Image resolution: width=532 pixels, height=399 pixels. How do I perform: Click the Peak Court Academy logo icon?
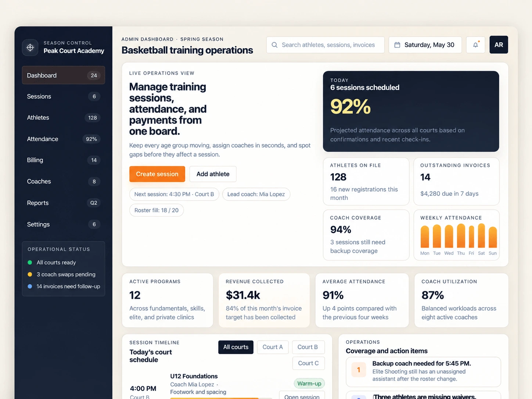(30, 47)
